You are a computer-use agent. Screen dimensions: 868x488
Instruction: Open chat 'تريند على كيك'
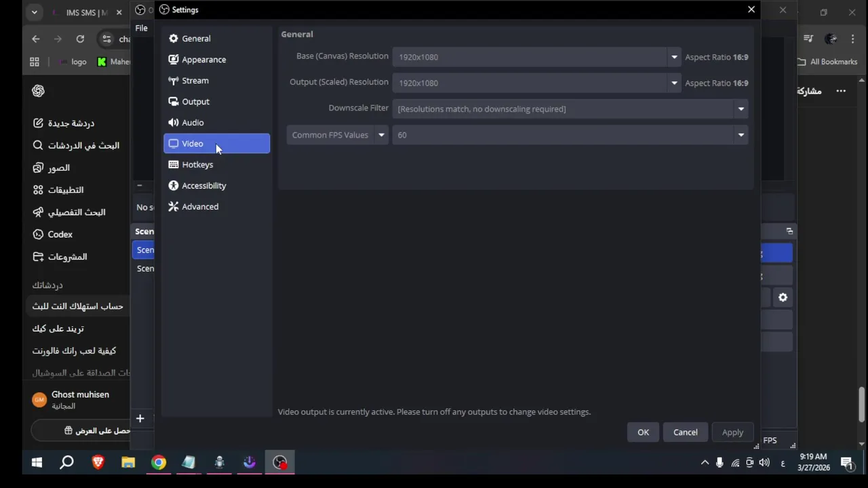(x=58, y=329)
